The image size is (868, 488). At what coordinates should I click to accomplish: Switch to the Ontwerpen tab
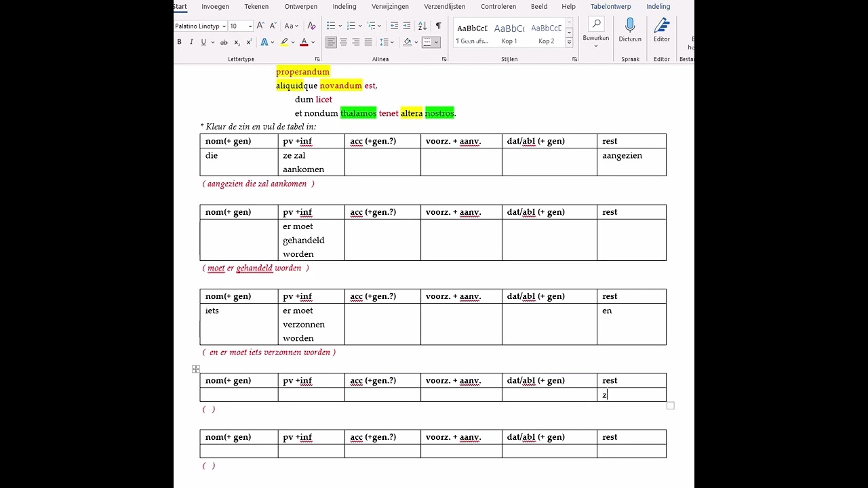click(x=300, y=7)
